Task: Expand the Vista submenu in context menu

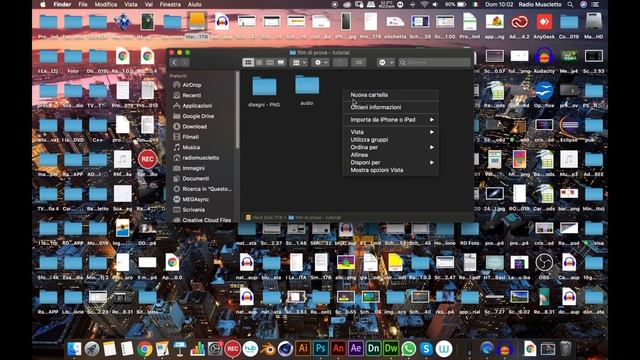Action: pos(391,132)
